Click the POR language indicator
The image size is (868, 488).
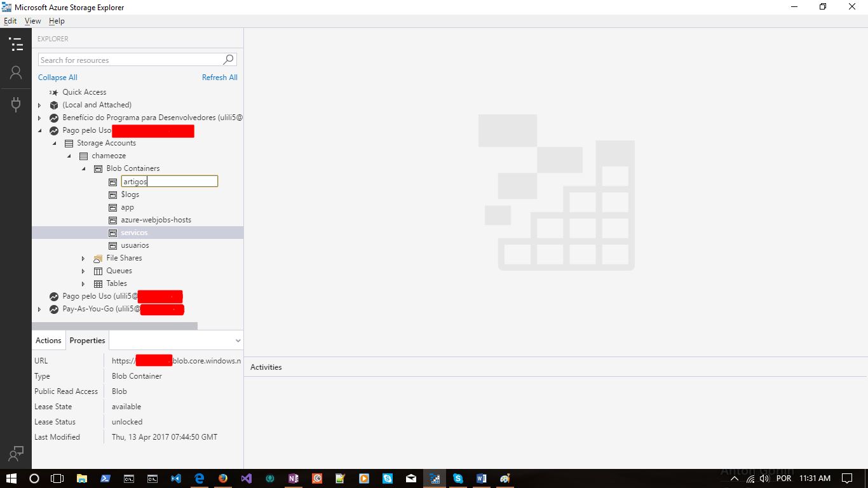pyautogui.click(x=784, y=478)
